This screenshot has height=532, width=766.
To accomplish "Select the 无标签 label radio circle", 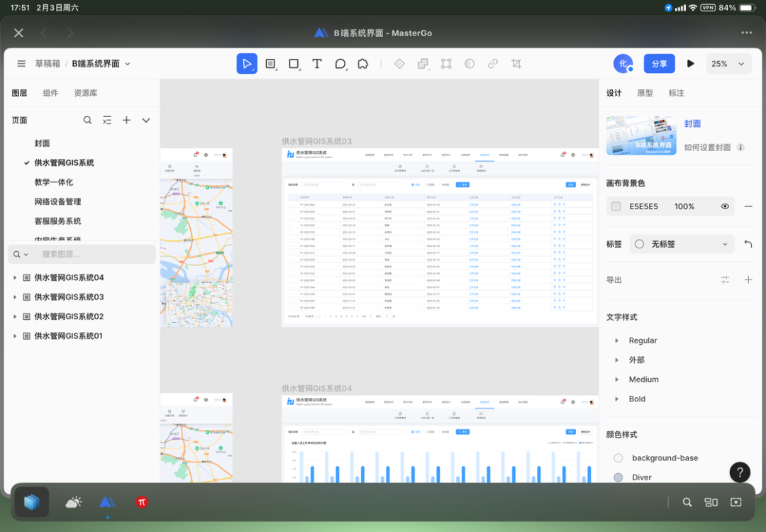I will [x=640, y=244].
